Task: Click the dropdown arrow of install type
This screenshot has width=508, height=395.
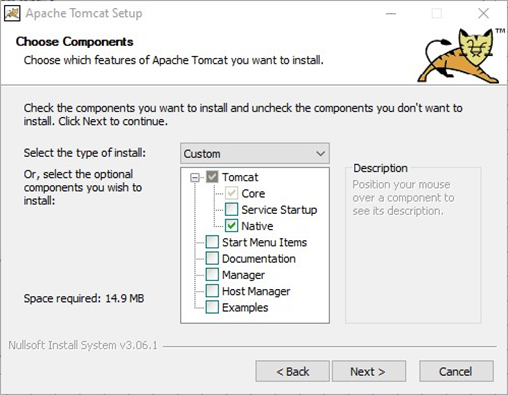Action: coord(320,154)
